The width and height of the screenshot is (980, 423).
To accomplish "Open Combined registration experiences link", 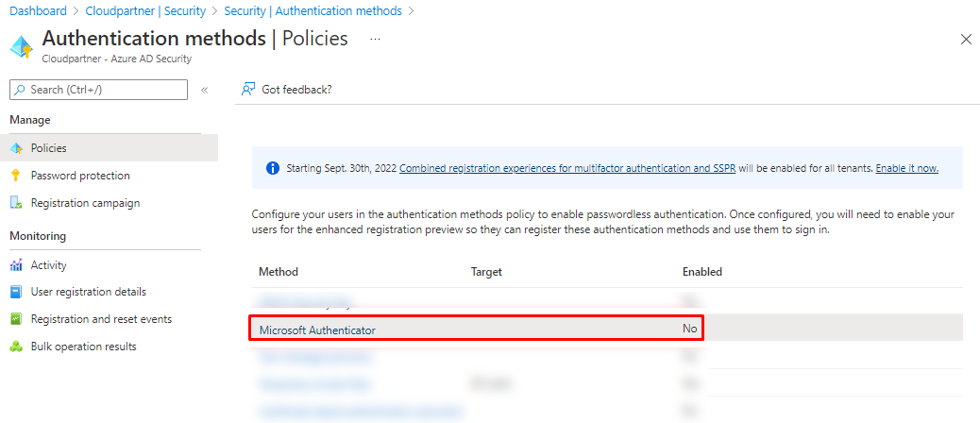I will [566, 168].
